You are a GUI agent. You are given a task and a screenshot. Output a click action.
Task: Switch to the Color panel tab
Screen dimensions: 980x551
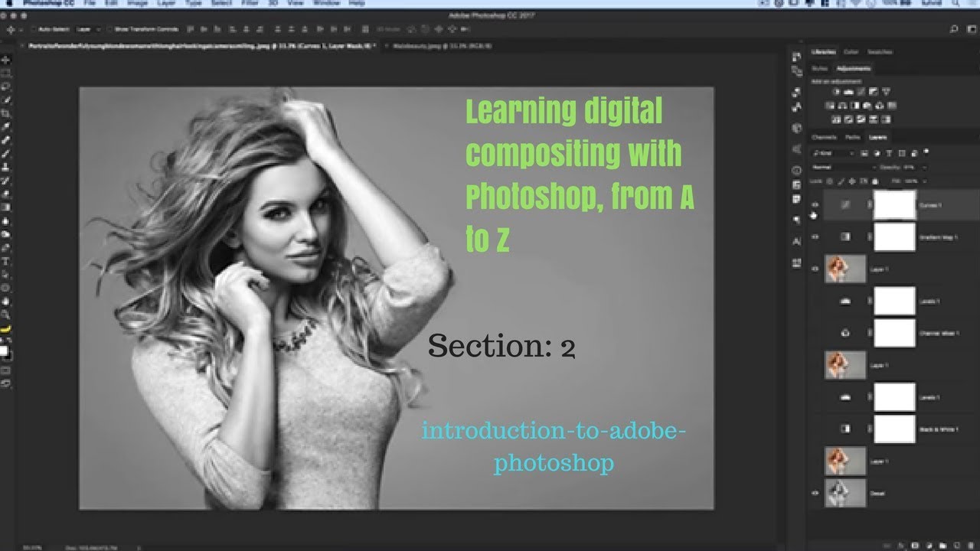coord(851,52)
